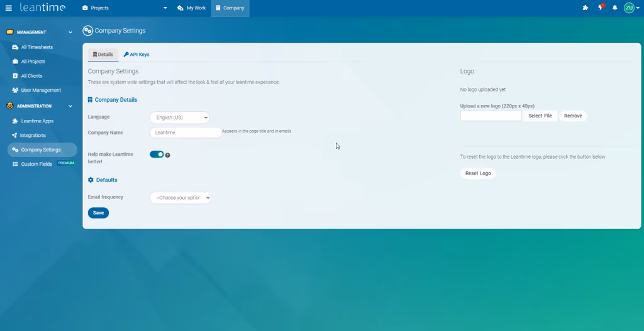Click the Leantime Apps puzzle icon
The image size is (644, 331).
[x=15, y=121]
